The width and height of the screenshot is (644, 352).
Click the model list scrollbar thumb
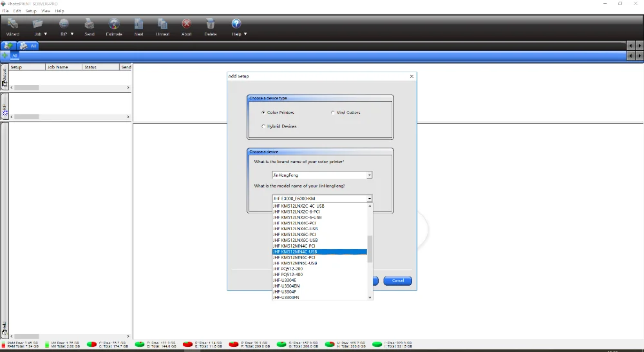point(370,249)
